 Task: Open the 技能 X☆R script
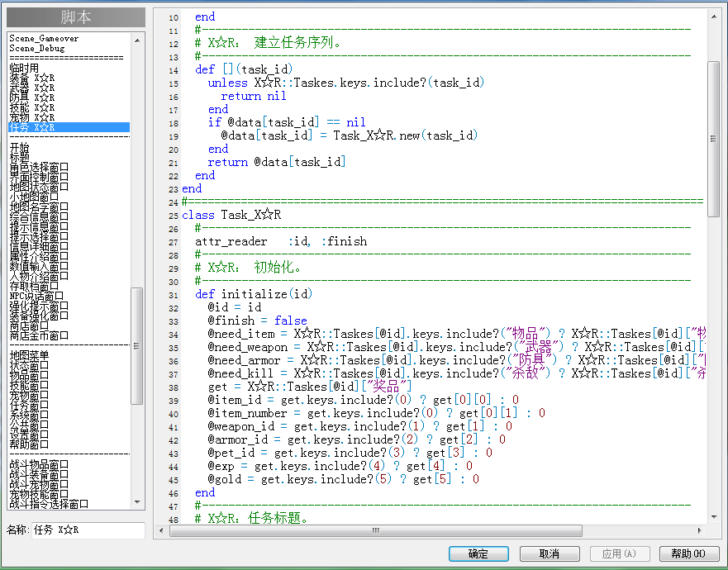point(32,107)
